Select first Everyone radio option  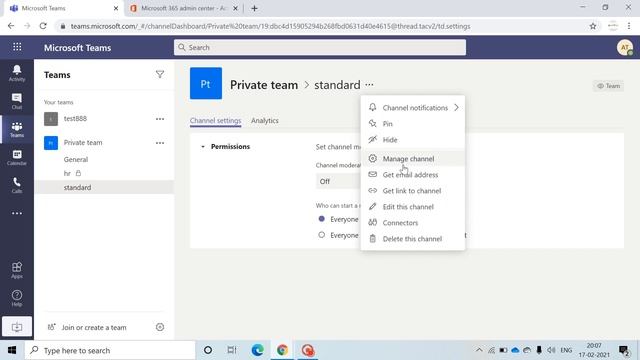click(x=322, y=219)
